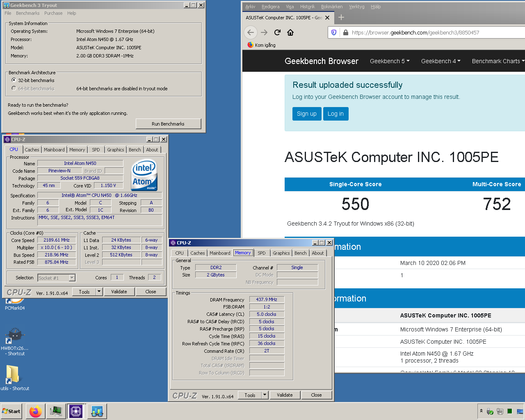Switch to SPD tab in back CPU-Z
This screenshot has width=525, height=420.
96,150
